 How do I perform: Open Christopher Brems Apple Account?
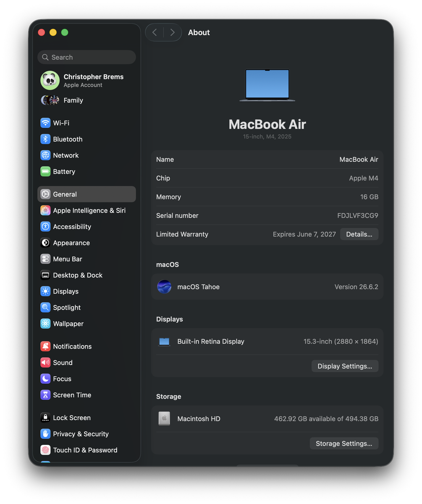86,80
